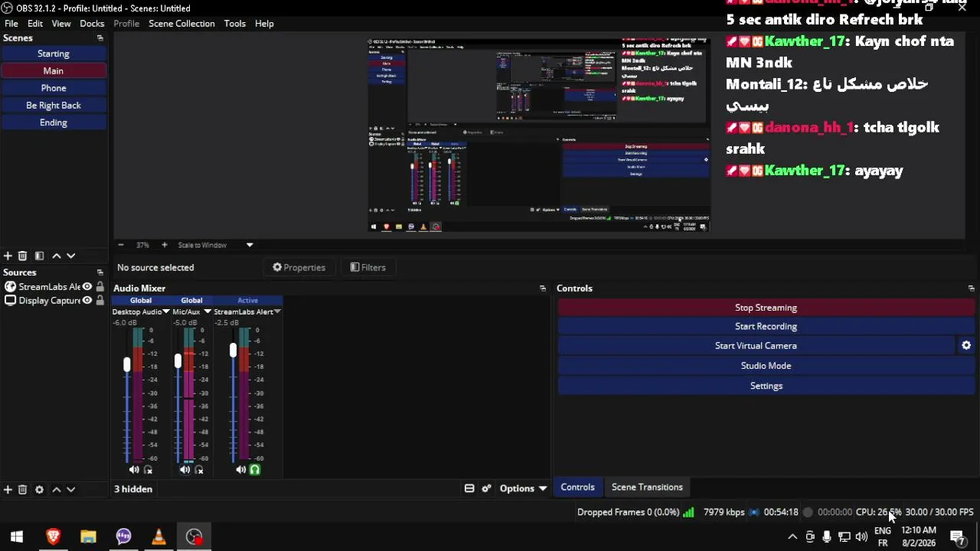Viewport: 980px width, 551px height.
Task: Click the StreamLabs Alert volume fader
Action: point(233,350)
